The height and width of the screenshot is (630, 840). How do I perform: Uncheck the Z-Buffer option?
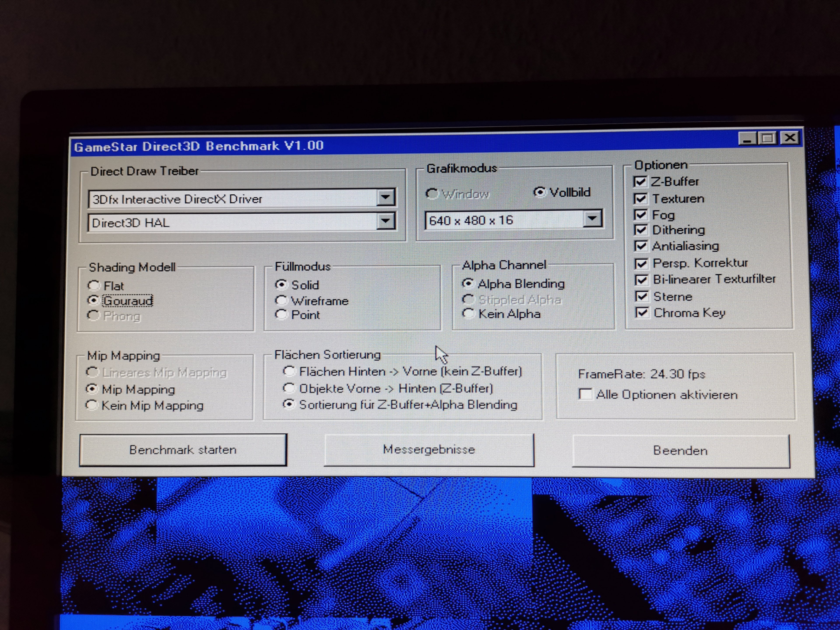click(x=640, y=182)
